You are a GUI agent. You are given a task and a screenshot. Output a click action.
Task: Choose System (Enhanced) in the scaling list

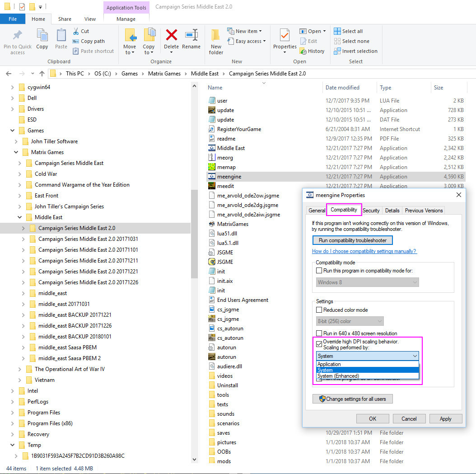(x=367, y=376)
